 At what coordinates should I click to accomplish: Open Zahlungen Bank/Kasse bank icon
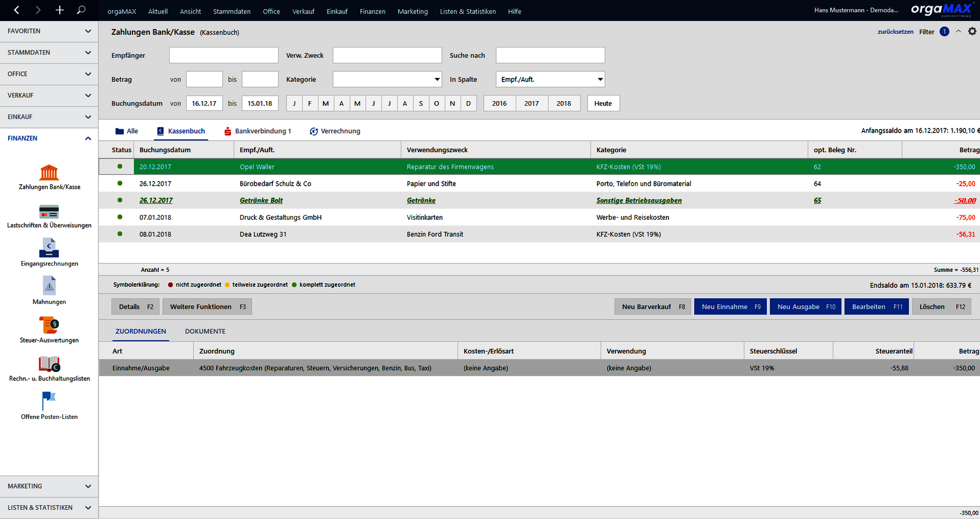(x=49, y=172)
